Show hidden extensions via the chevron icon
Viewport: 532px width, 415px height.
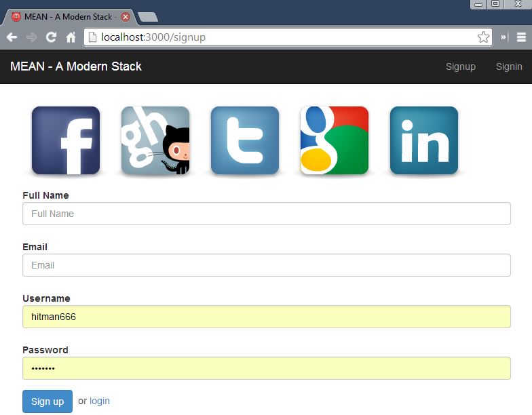(x=504, y=37)
